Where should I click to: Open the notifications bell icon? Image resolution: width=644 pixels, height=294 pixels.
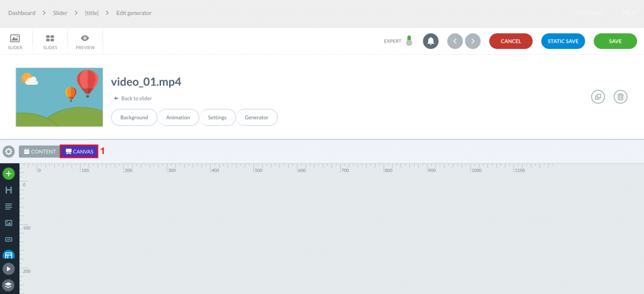click(431, 41)
